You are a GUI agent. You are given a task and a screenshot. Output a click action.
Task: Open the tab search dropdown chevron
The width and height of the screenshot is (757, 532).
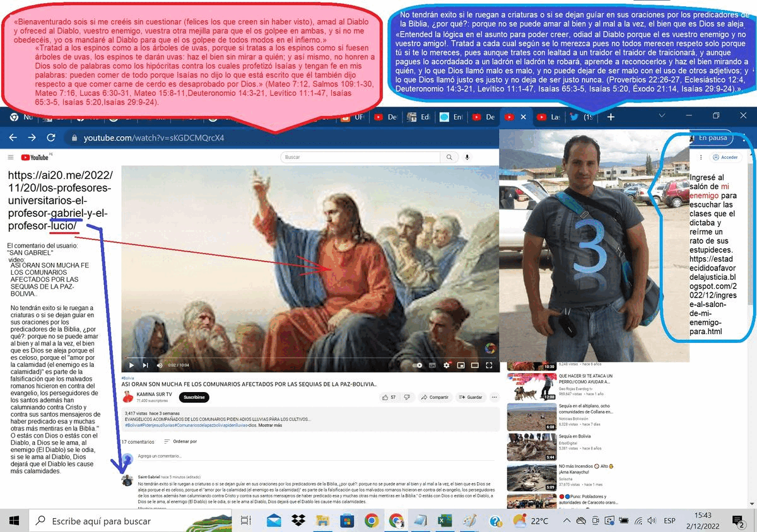662,116
